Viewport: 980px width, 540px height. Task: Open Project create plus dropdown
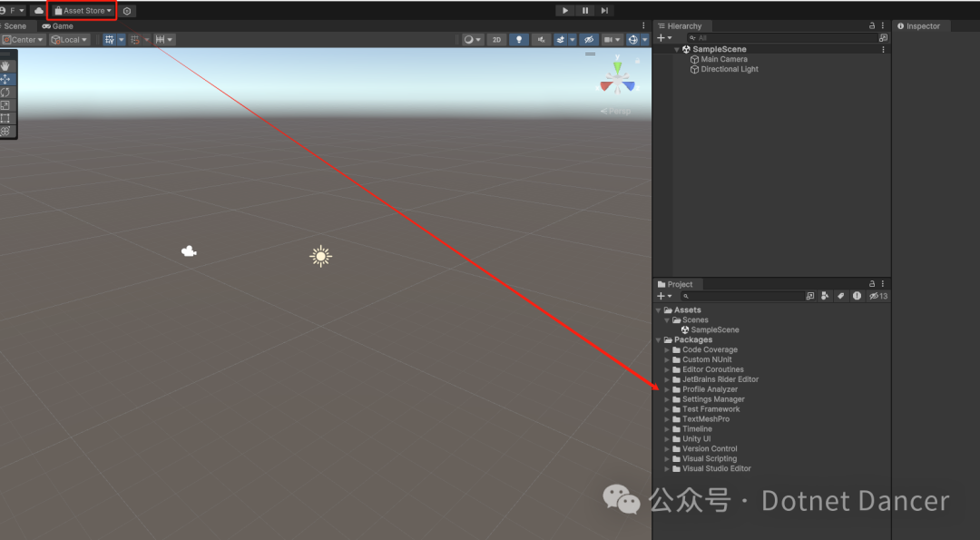click(663, 296)
